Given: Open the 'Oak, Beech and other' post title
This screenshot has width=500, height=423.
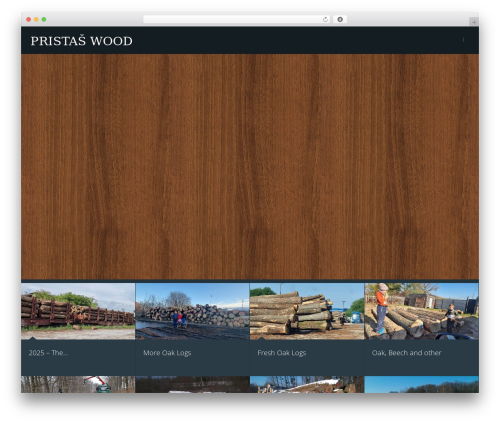Looking at the screenshot, I should (406, 353).
